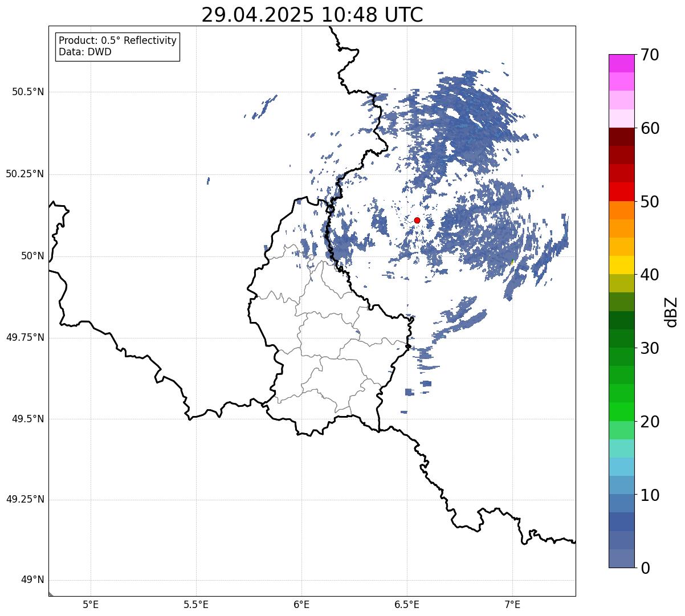
Task: Pick the pale pink swatch just above 60
Action: point(621,119)
